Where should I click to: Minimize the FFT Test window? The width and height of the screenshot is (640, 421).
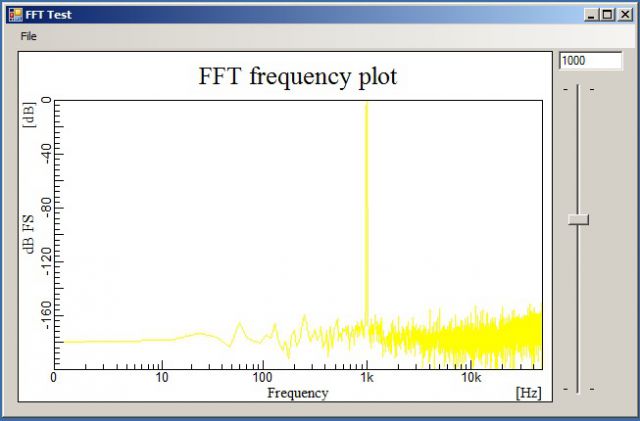click(591, 15)
